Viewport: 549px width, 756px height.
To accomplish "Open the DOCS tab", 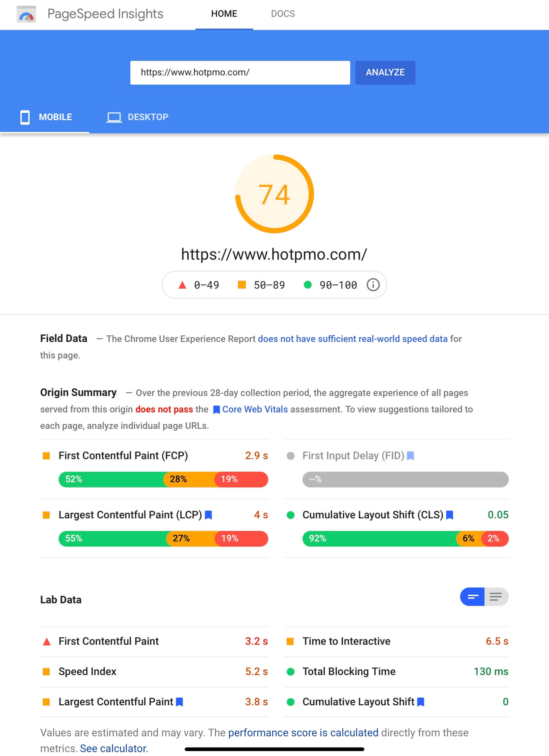I will (x=283, y=14).
